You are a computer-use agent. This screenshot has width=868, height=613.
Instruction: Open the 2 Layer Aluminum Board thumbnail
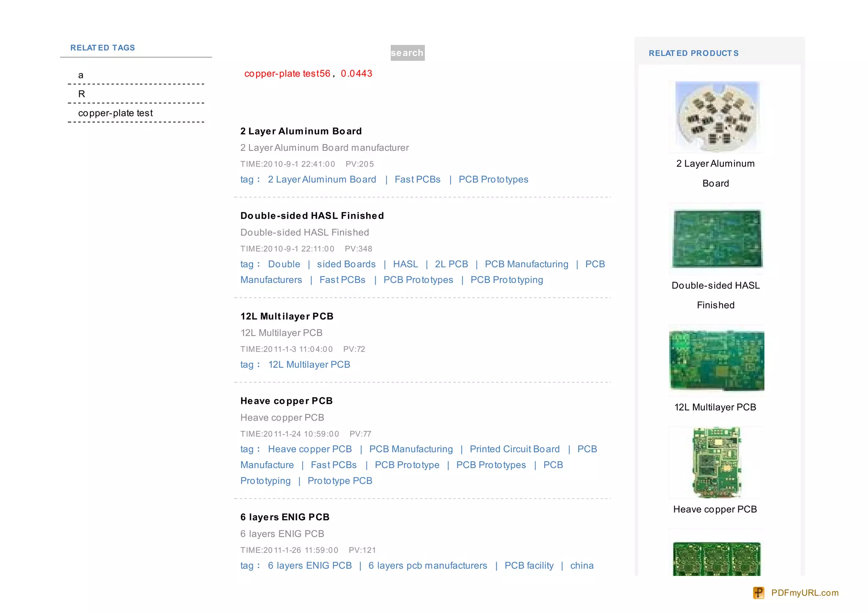(x=716, y=116)
